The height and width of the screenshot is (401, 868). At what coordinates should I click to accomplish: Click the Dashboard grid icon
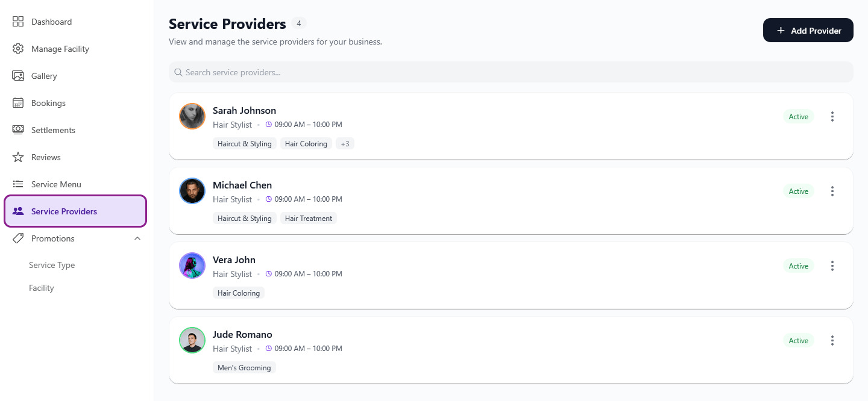(18, 22)
